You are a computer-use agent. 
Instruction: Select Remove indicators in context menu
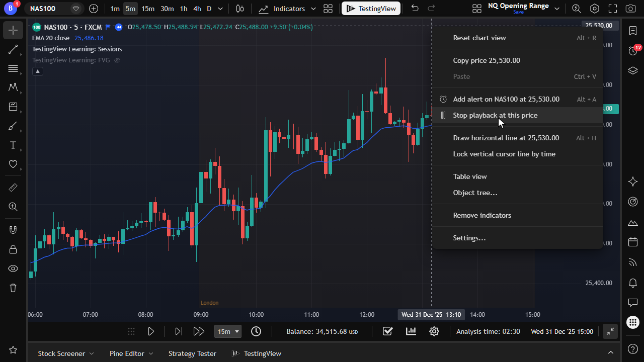(x=517, y=215)
